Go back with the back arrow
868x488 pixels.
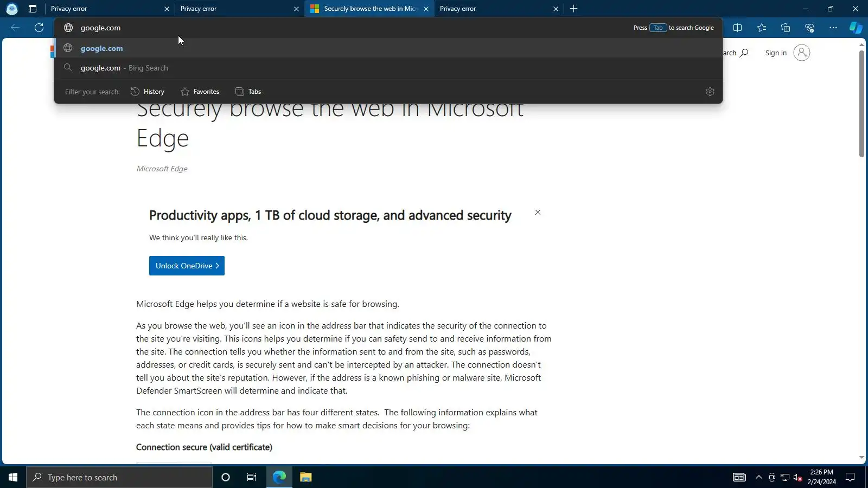coord(15,28)
